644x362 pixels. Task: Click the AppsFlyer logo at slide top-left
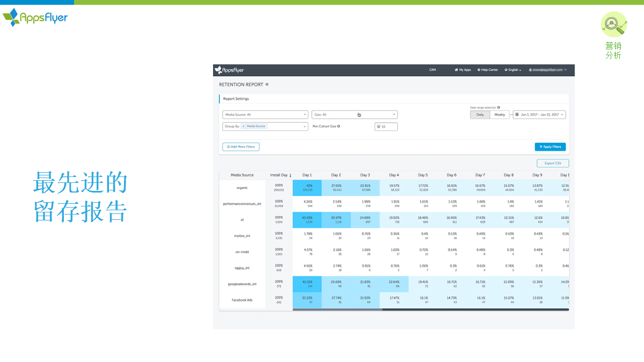[35, 18]
